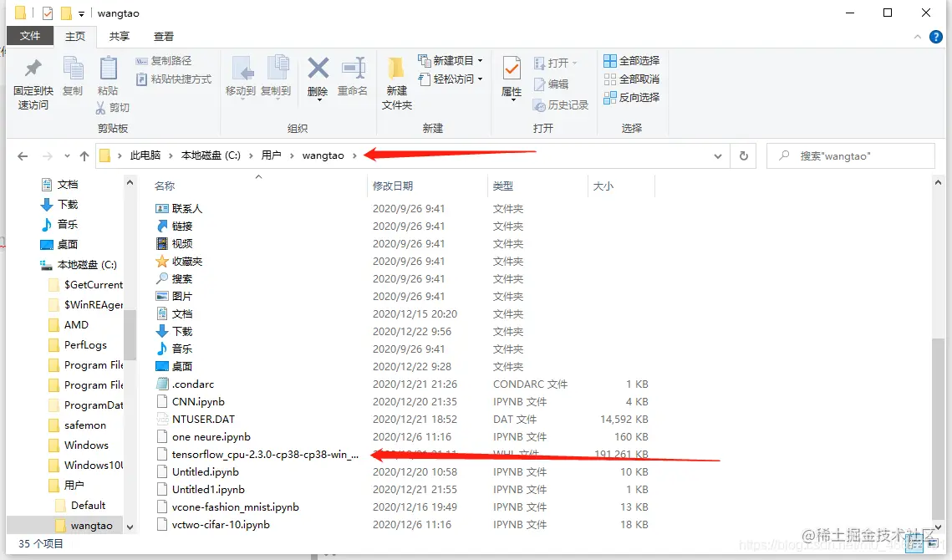Select the Cut (剪切) icon
Viewport: 952px width, 560px height.
[x=113, y=107]
